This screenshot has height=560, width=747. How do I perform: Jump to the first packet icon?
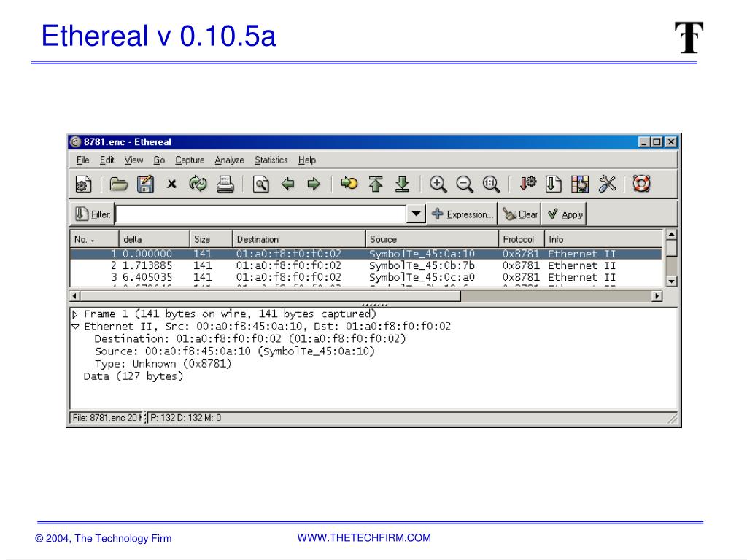coord(376,184)
